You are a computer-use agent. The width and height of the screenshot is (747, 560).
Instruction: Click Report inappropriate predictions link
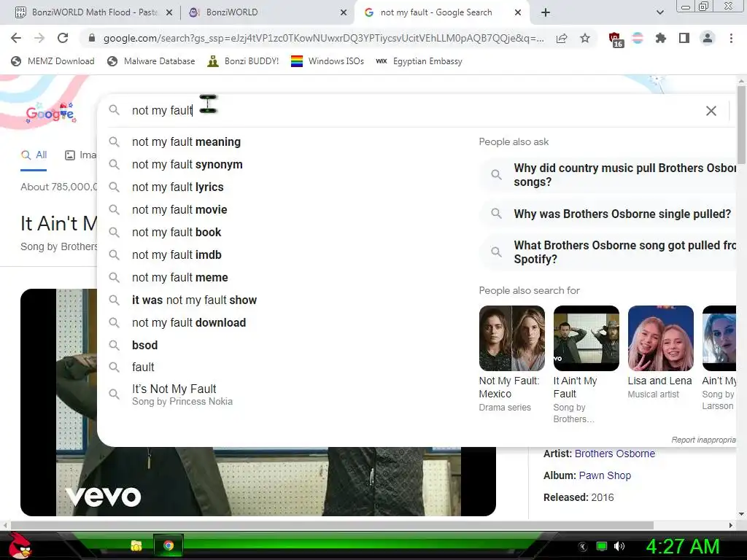point(704,440)
